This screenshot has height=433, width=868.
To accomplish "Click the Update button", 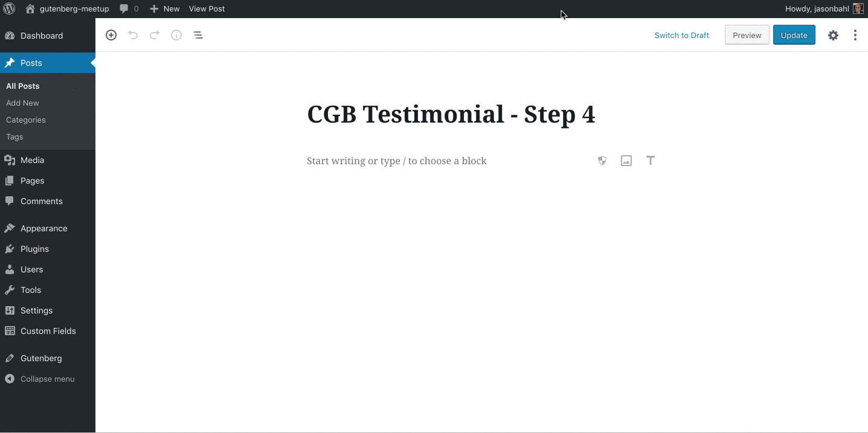I will click(x=794, y=35).
